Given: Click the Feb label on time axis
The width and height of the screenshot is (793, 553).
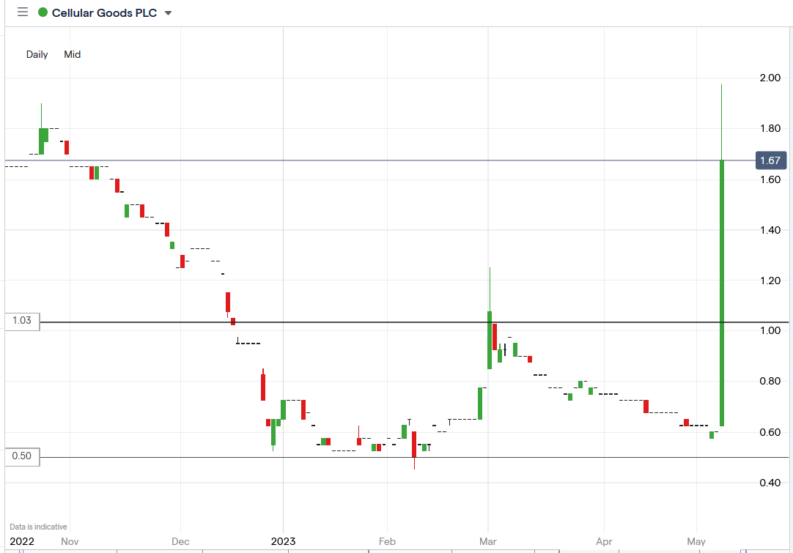Looking at the screenshot, I should coord(387,541).
